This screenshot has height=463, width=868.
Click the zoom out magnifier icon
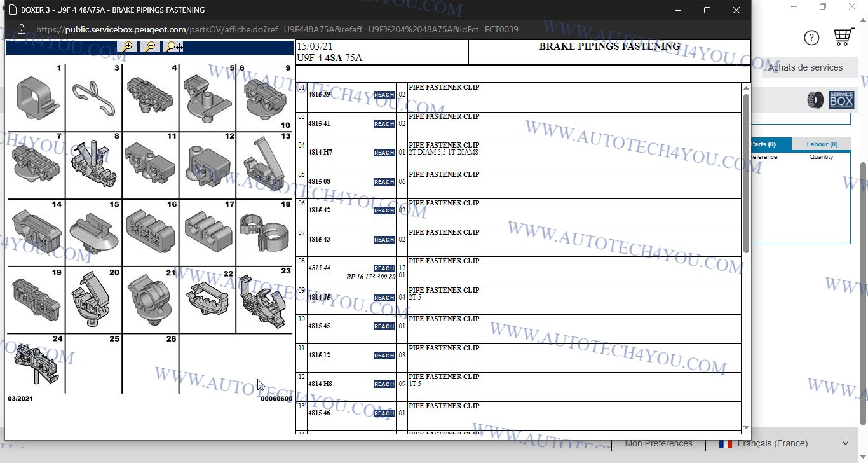[x=151, y=46]
